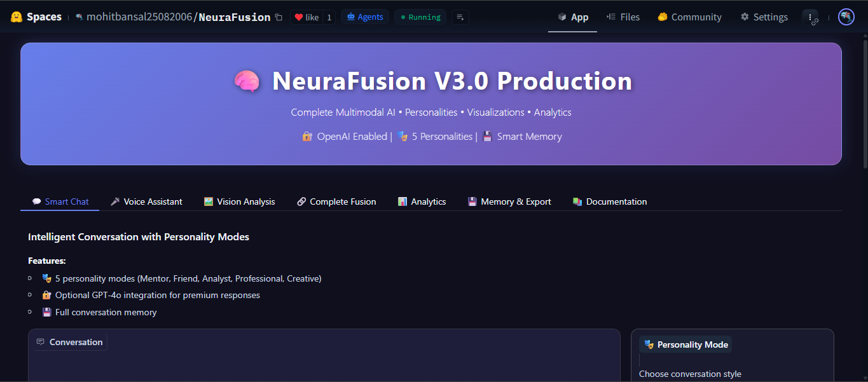This screenshot has height=382, width=868.
Task: Select the Complete Fusion tab
Action: click(336, 201)
